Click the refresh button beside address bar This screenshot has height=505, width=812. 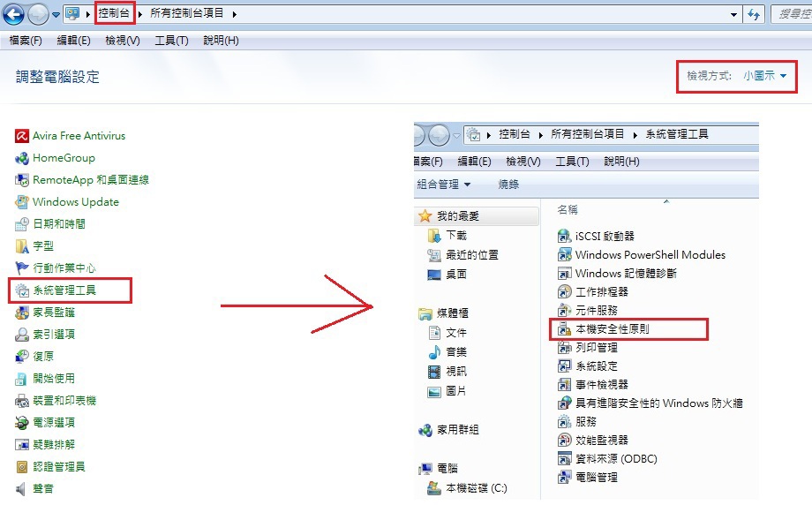(754, 14)
